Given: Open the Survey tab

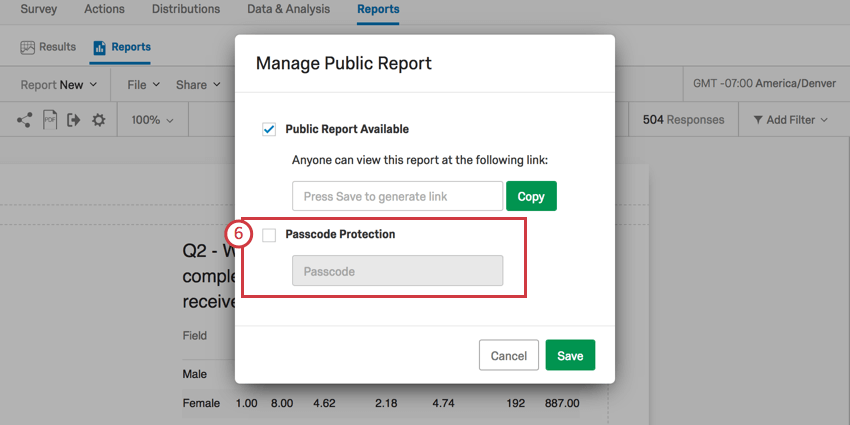Looking at the screenshot, I should coord(39,10).
